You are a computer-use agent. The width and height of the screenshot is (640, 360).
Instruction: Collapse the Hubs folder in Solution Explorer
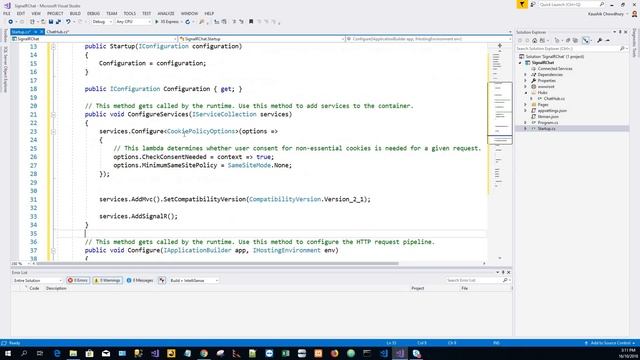click(526, 93)
